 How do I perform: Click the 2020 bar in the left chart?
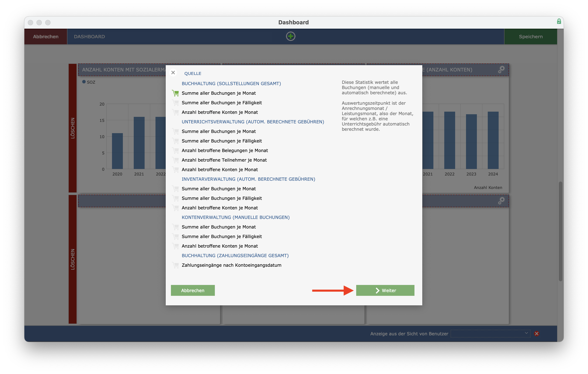[x=117, y=151]
